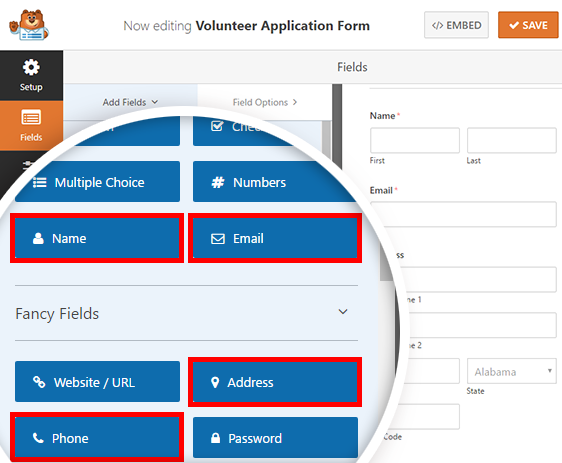This screenshot has height=463, width=562.
Task: Click the orange SAVE button
Action: coord(528,25)
